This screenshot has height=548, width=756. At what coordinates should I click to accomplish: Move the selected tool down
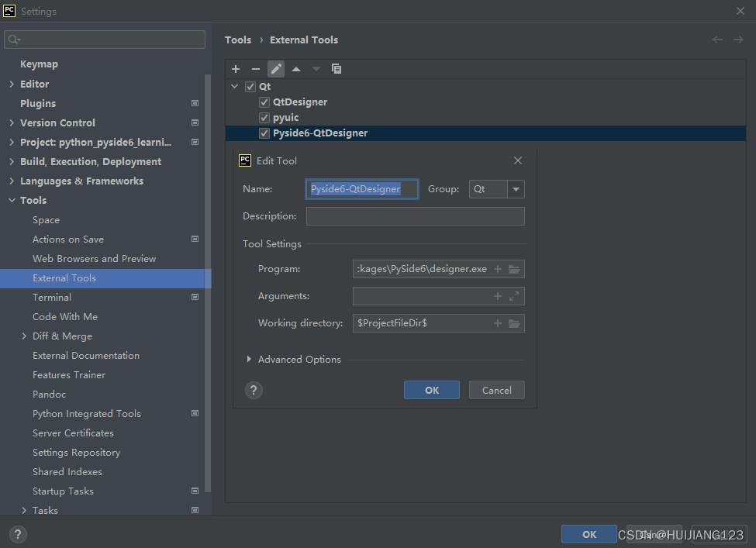point(316,69)
